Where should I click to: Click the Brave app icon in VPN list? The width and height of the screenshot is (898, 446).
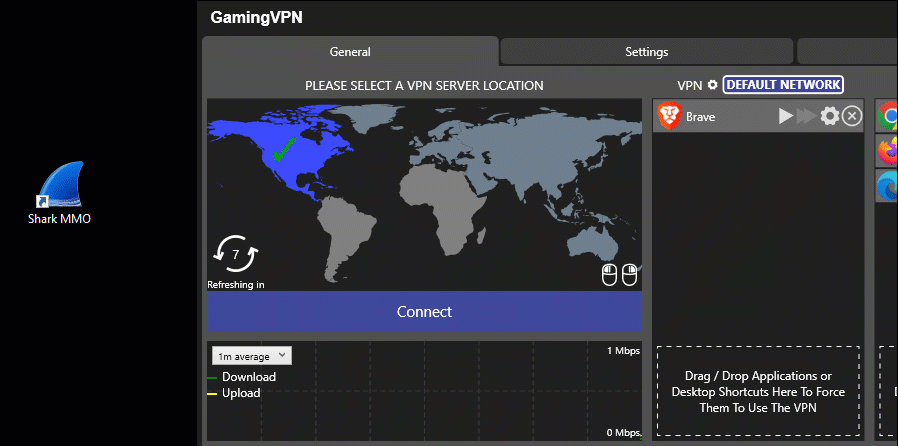pos(669,116)
